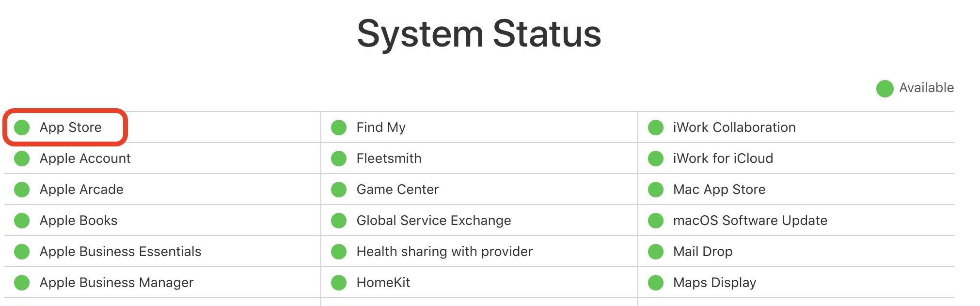This screenshot has height=306, width=980.
Task: Click the green status dot beside App Store
Action: click(22, 128)
